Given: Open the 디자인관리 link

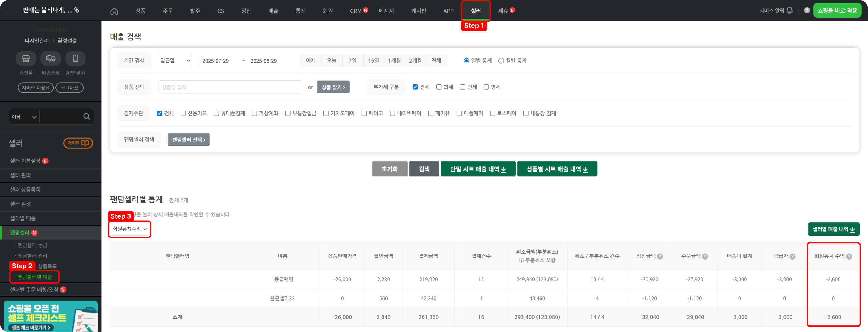Looking at the screenshot, I should (x=36, y=40).
